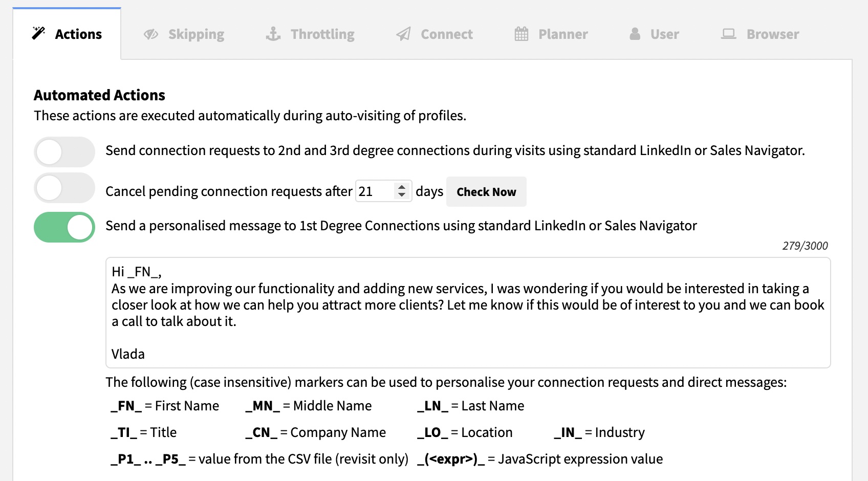This screenshot has width=868, height=481.
Task: Go to the Connect tab label
Action: click(447, 34)
